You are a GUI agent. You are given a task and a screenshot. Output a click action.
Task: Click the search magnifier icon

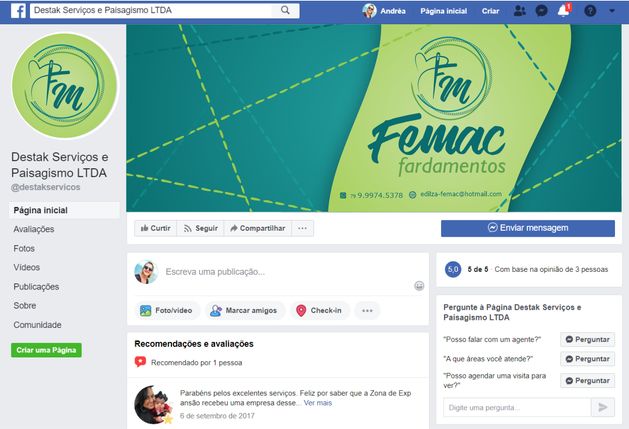(285, 10)
